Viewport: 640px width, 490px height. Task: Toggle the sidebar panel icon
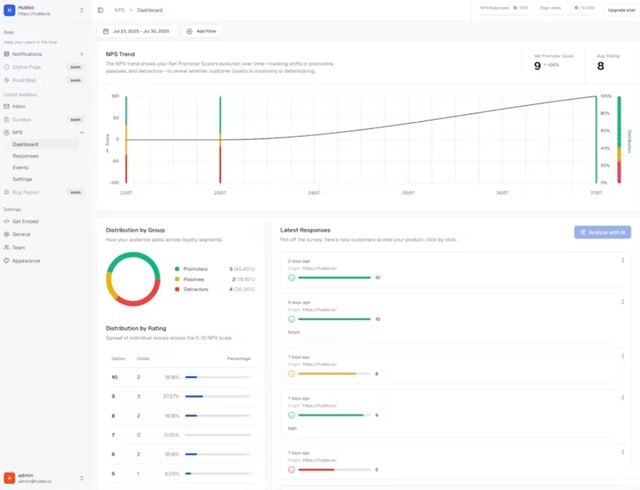pyautogui.click(x=100, y=10)
